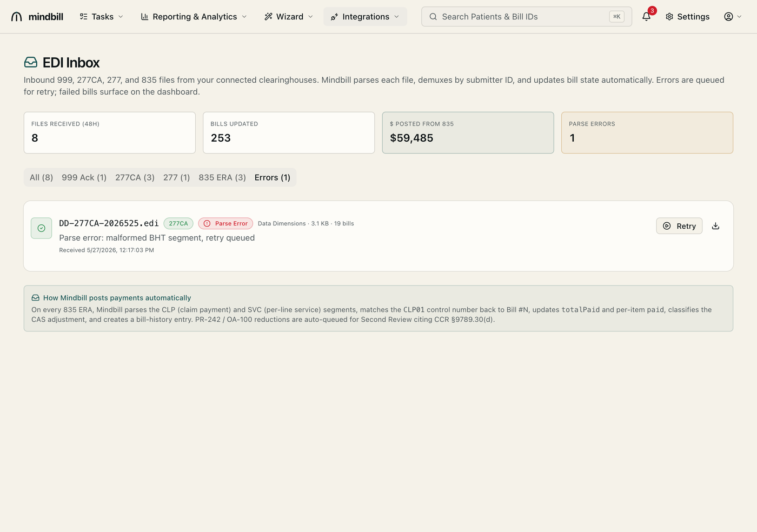The image size is (757, 532).
Task: Open the Tasks menu
Action: [102, 17]
